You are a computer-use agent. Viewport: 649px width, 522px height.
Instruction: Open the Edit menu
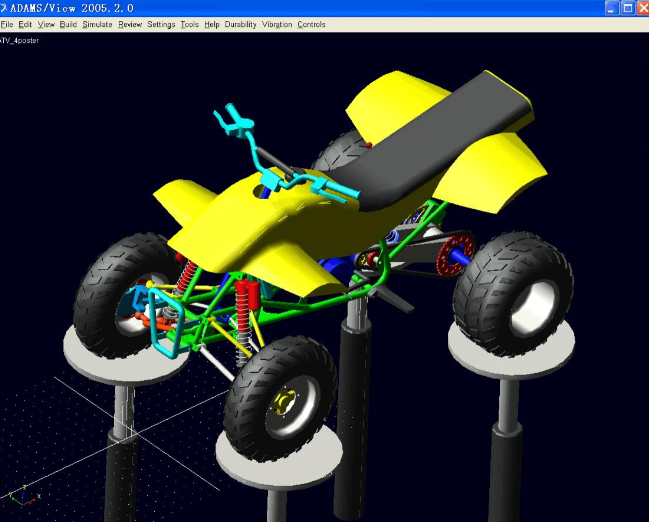(x=25, y=24)
